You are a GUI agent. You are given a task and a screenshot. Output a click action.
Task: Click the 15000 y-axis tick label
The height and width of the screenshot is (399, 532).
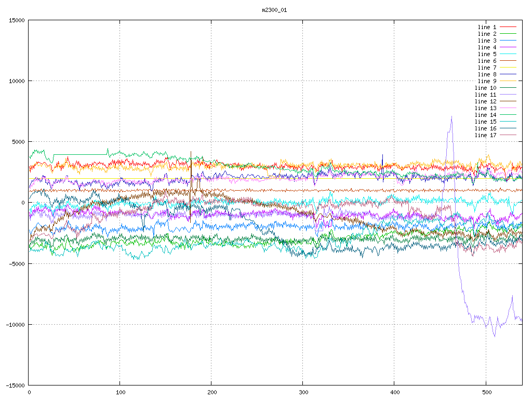[16, 20]
